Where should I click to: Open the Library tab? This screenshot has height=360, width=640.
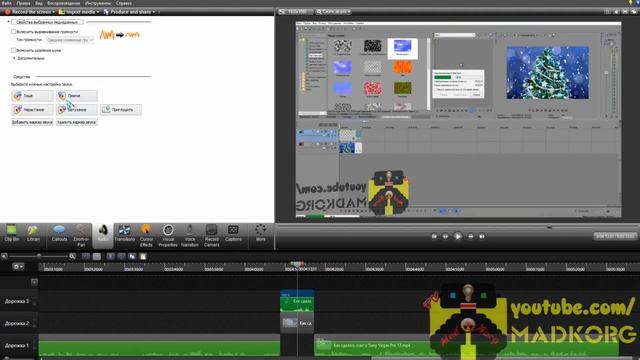(x=33, y=235)
